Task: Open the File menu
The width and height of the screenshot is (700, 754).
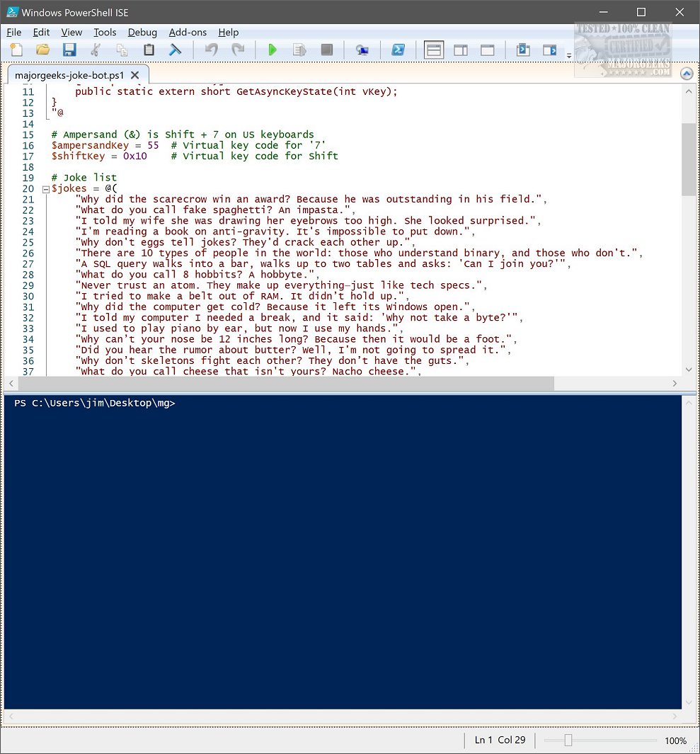Action: pyautogui.click(x=14, y=33)
